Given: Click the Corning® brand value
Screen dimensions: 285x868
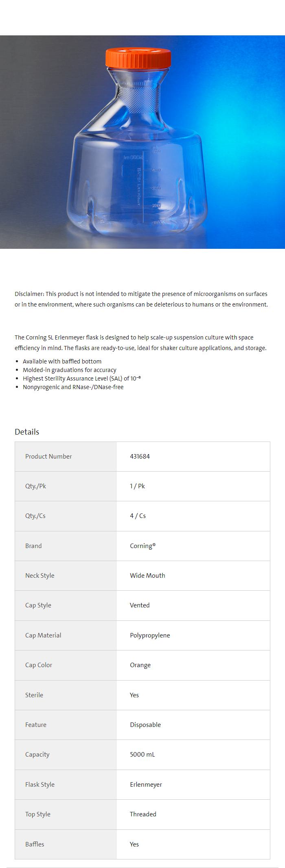Looking at the screenshot, I should [x=142, y=546].
